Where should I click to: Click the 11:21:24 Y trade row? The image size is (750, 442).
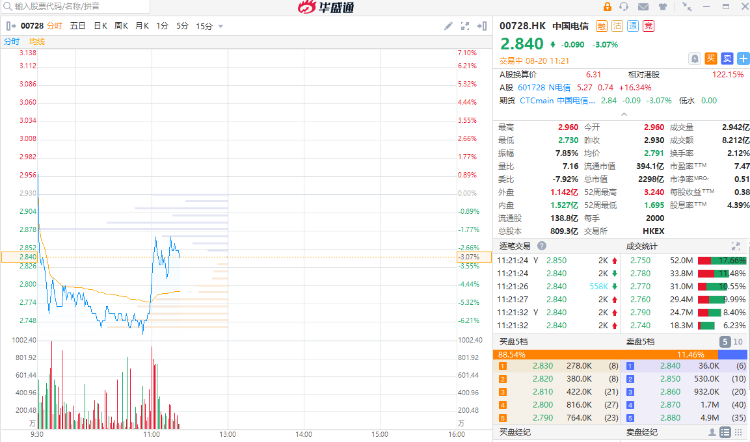point(558,260)
